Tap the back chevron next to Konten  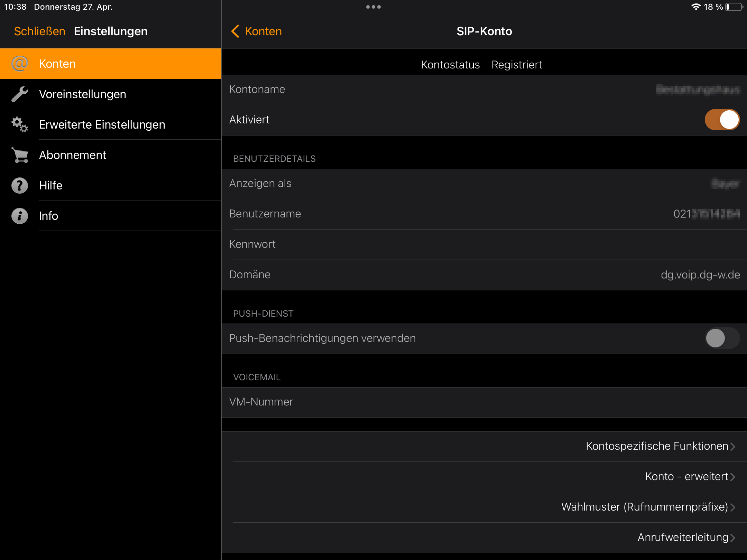tap(235, 31)
